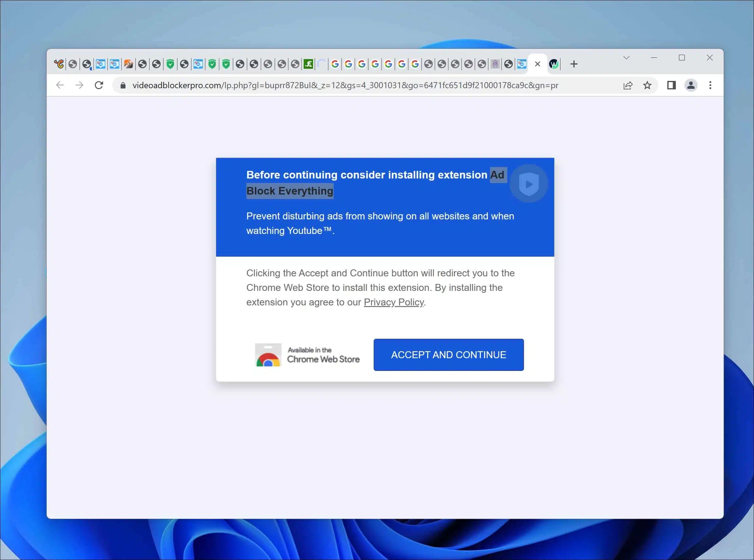Click the highlighted 'Block Everything' text
This screenshot has height=560, width=754.
tap(290, 191)
